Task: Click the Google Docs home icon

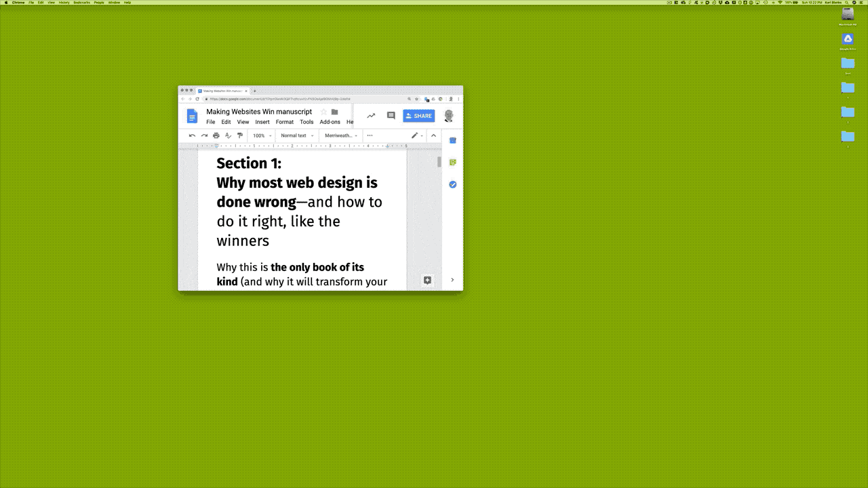Action: click(x=192, y=117)
